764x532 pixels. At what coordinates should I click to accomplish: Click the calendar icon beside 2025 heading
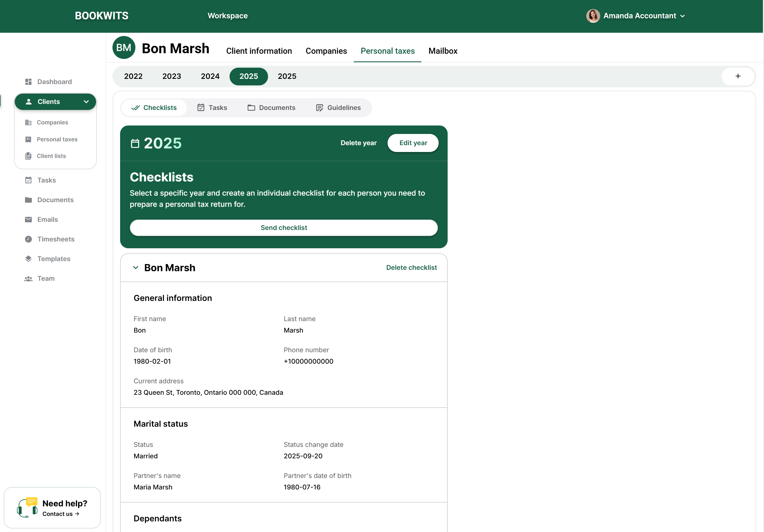(135, 143)
